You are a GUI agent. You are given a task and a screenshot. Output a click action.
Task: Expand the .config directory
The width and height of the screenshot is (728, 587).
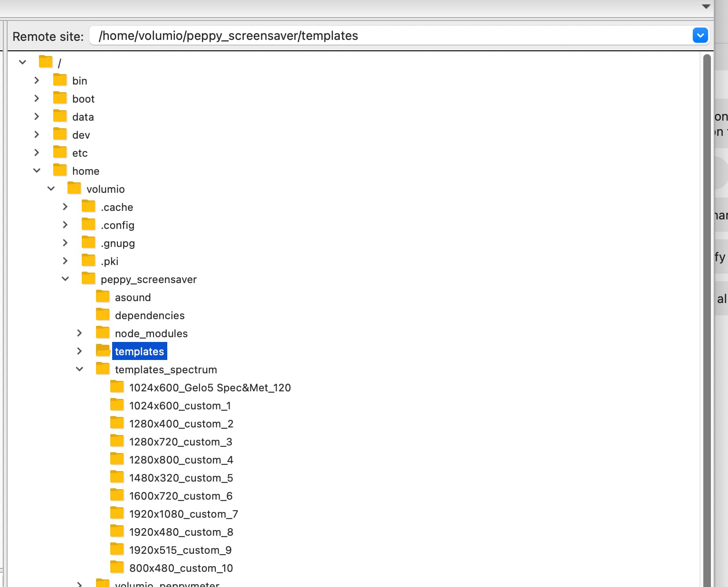pyautogui.click(x=65, y=225)
